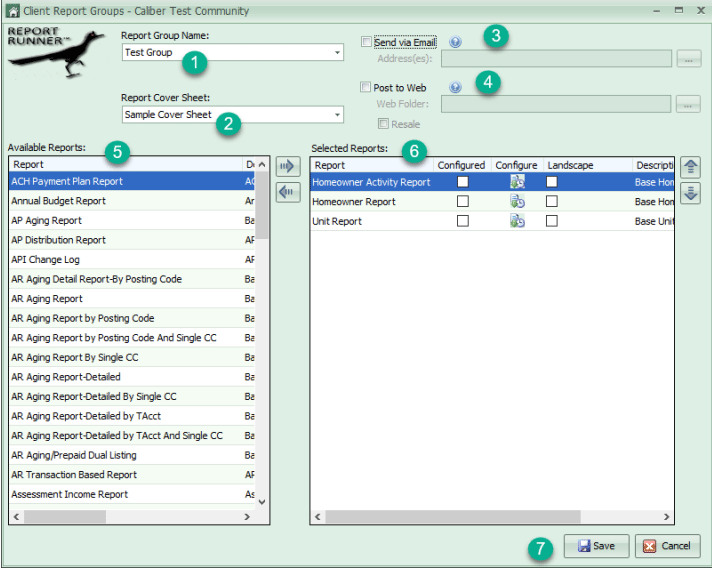Select AR Aging Report By Single CC row
The height and width of the screenshot is (569, 712).
coord(132,357)
